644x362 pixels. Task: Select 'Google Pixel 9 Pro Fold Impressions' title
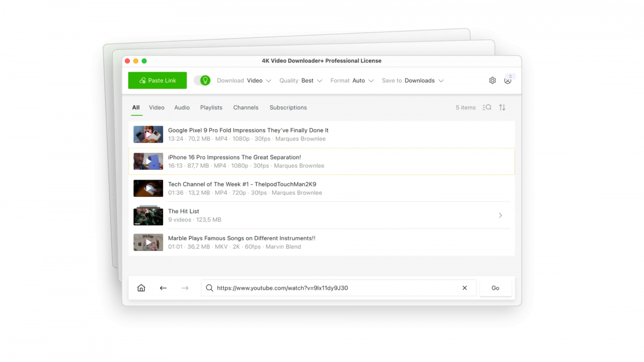pyautogui.click(x=248, y=130)
